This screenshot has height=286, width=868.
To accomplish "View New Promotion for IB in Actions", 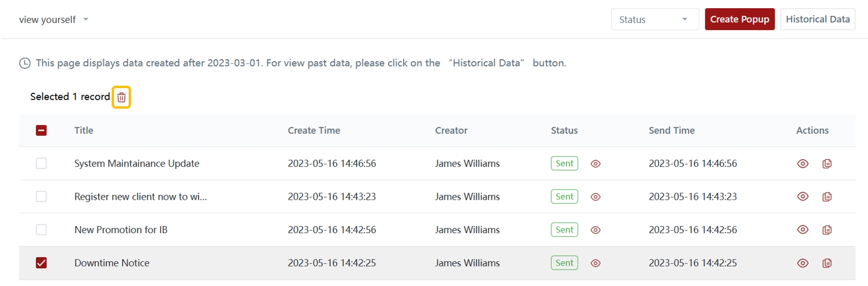I will tap(803, 230).
